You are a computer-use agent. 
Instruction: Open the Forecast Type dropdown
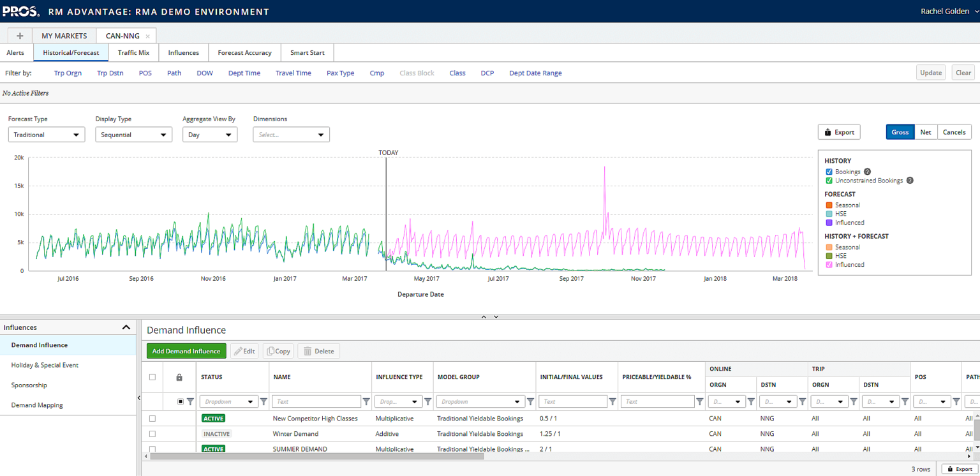point(46,135)
